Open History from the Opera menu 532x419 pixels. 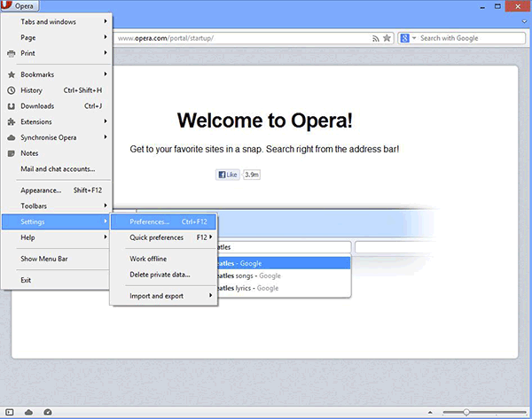pos(31,90)
